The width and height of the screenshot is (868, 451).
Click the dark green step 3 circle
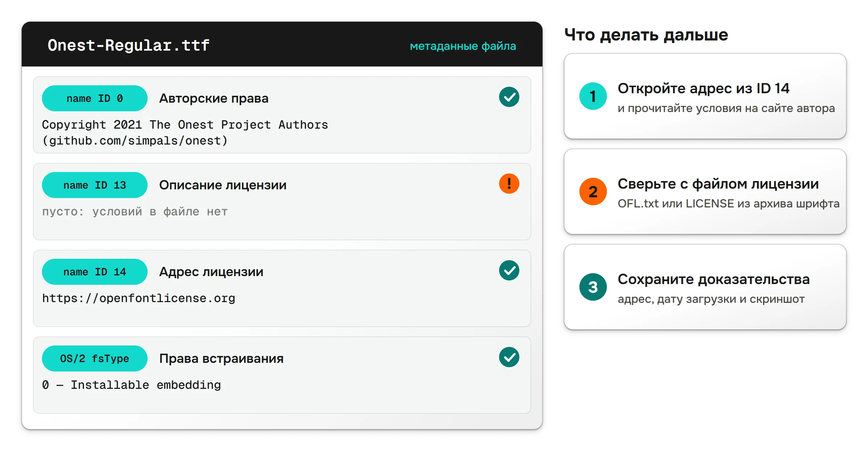point(593,287)
